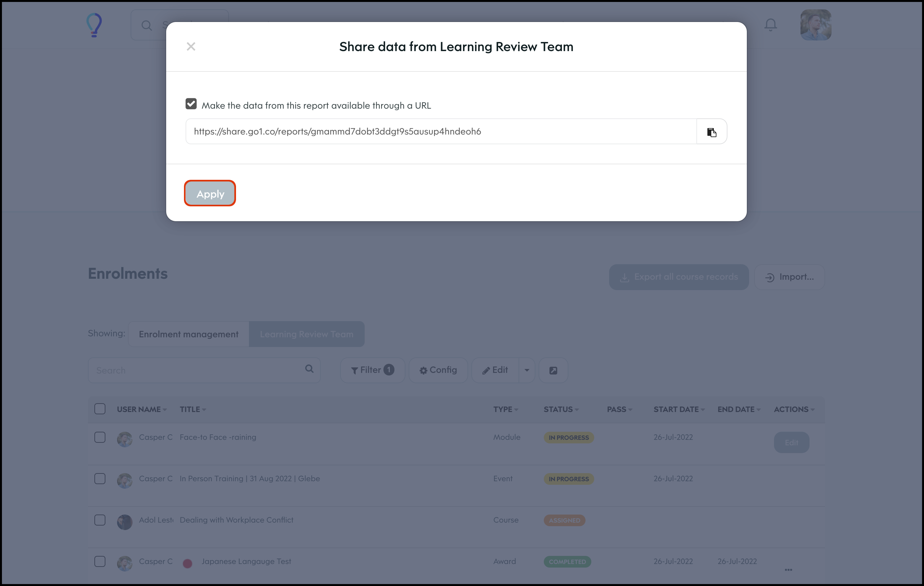Sort by the STATUS column dropdown
The image size is (924, 586).
tap(561, 409)
